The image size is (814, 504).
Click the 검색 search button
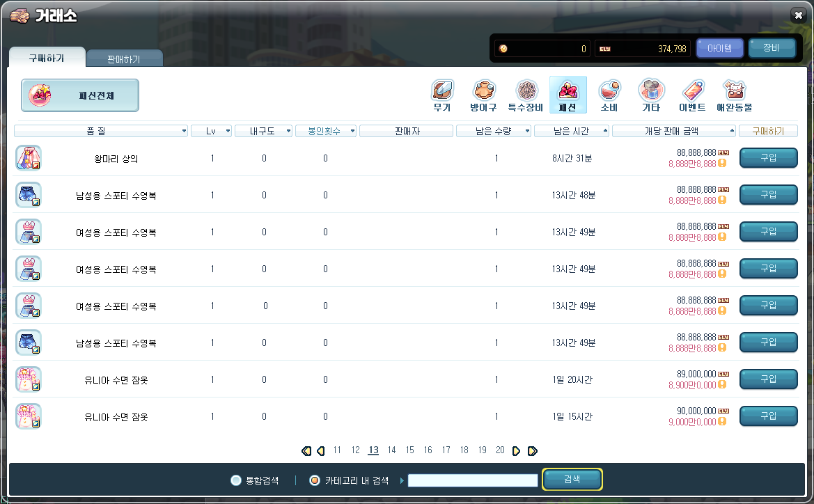(x=572, y=480)
